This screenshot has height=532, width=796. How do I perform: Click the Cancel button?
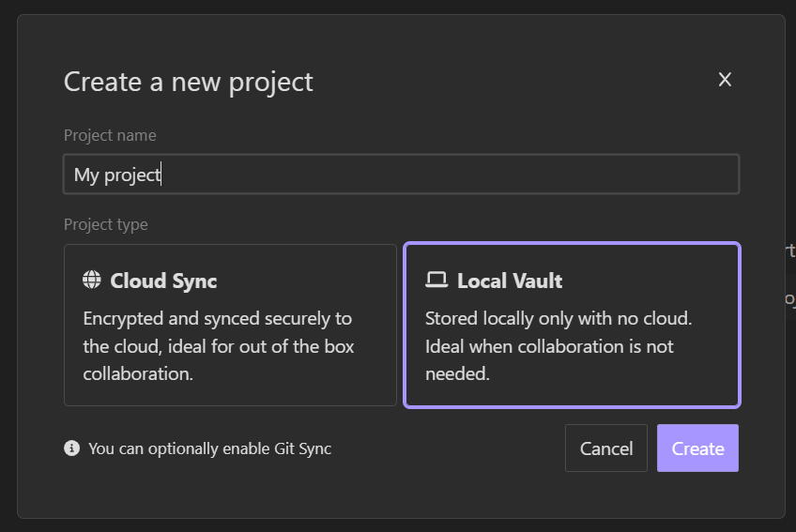coord(606,448)
